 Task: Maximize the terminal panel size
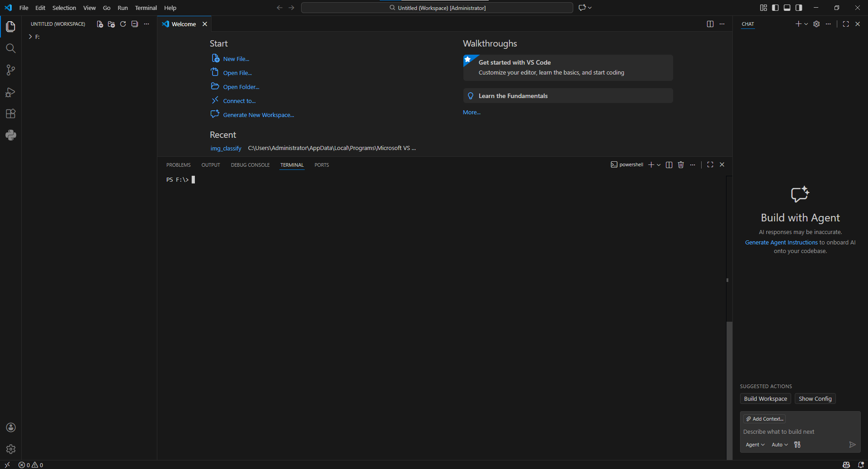pos(710,165)
